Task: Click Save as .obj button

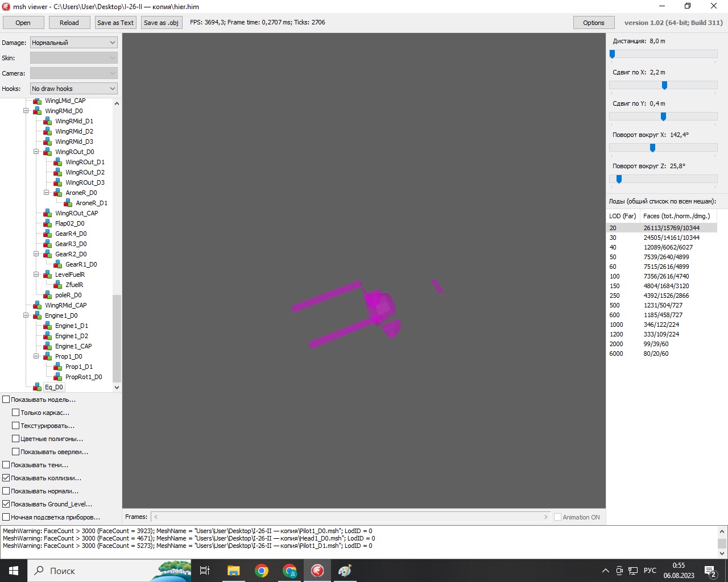Action: [161, 23]
